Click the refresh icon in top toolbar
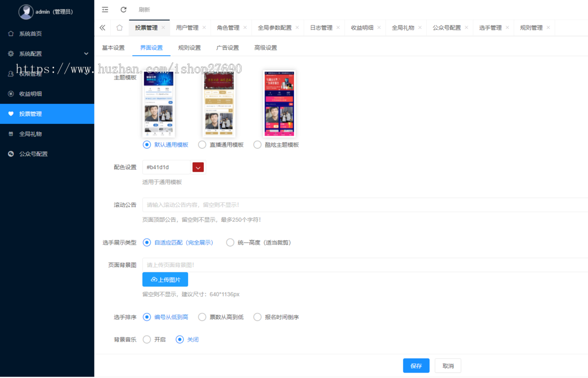The width and height of the screenshot is (588, 378). click(123, 9)
